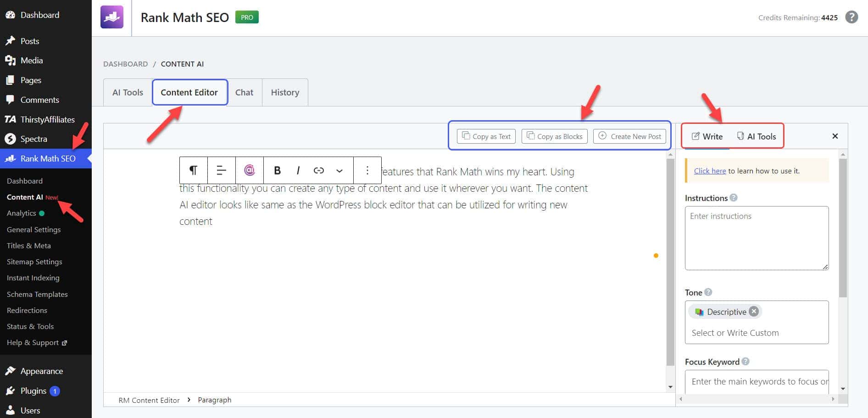Click the PRO badge
The height and width of the screenshot is (418, 868).
pos(247,17)
